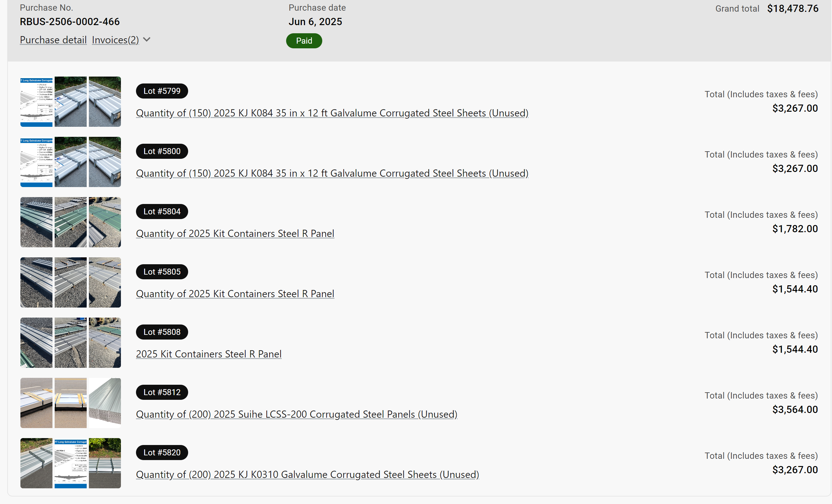Screen dimensions: 832x504
Task: View the white panel thumbnail of Lot #5812
Action: (x=105, y=403)
